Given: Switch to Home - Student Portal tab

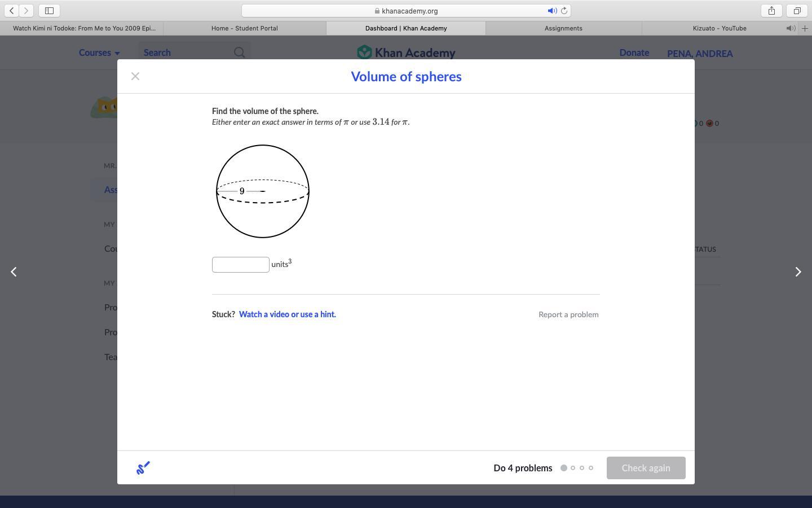Looking at the screenshot, I should (x=244, y=28).
